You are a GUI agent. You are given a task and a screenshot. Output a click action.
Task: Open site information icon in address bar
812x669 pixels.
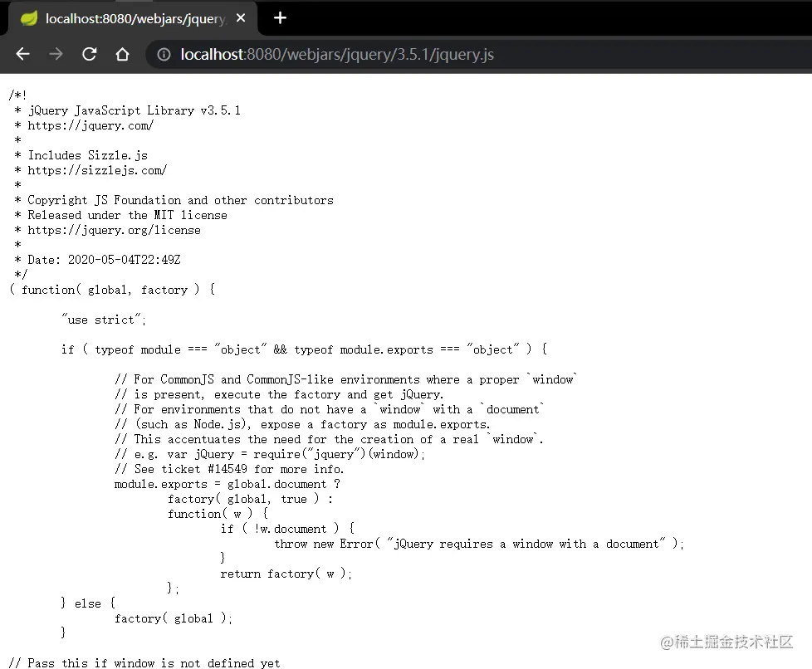pyautogui.click(x=164, y=55)
